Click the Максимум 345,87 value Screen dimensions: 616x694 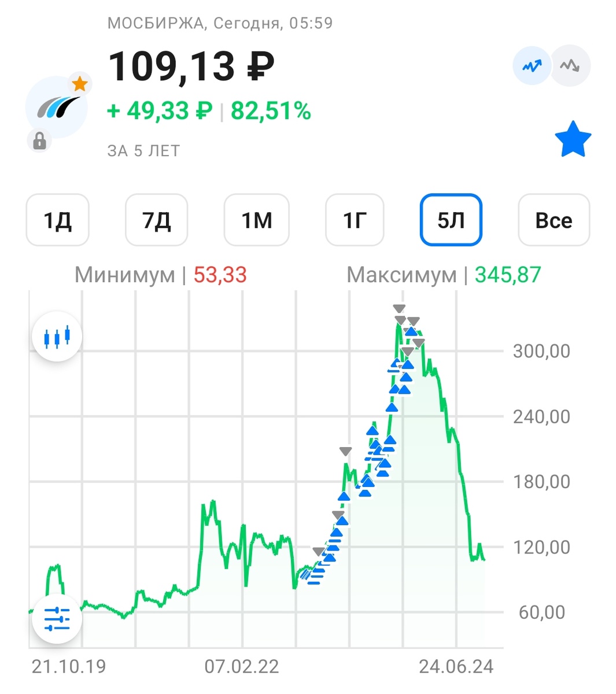click(x=507, y=275)
